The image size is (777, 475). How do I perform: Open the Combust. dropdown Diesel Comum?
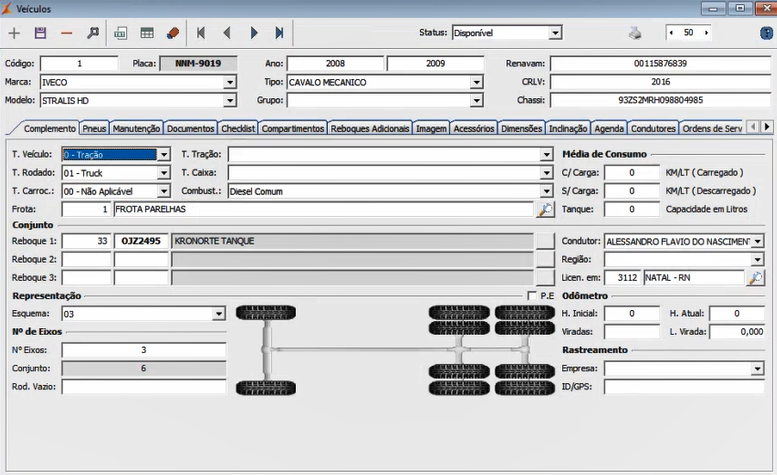point(546,191)
